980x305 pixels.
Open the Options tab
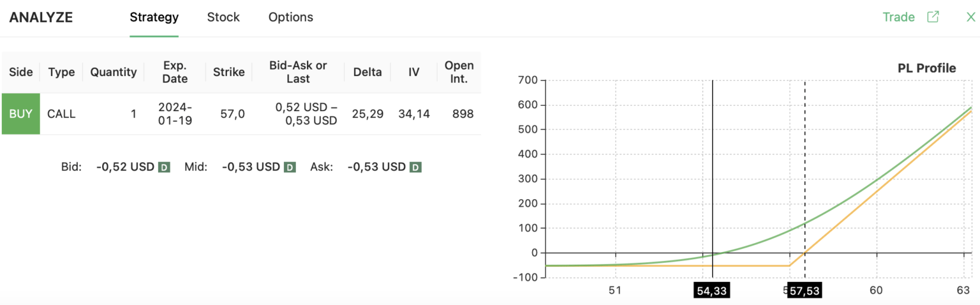point(290,17)
